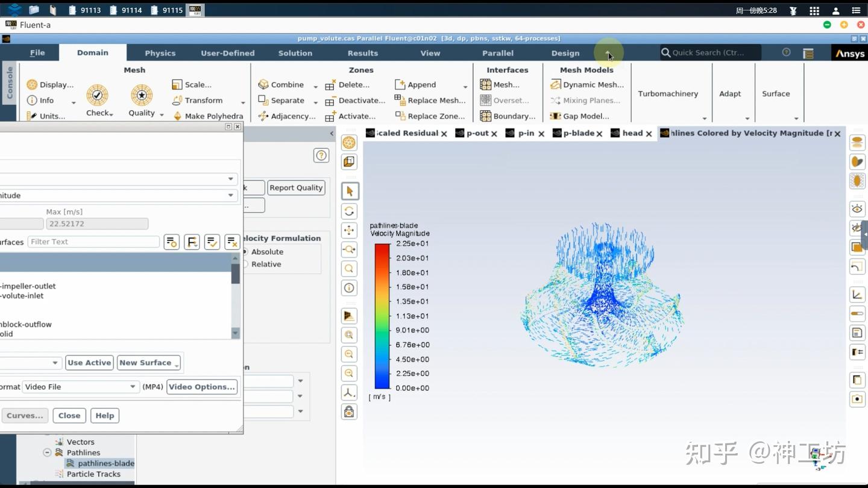This screenshot has height=488, width=868.
Task: Open the head graphics window tab
Action: pyautogui.click(x=632, y=133)
